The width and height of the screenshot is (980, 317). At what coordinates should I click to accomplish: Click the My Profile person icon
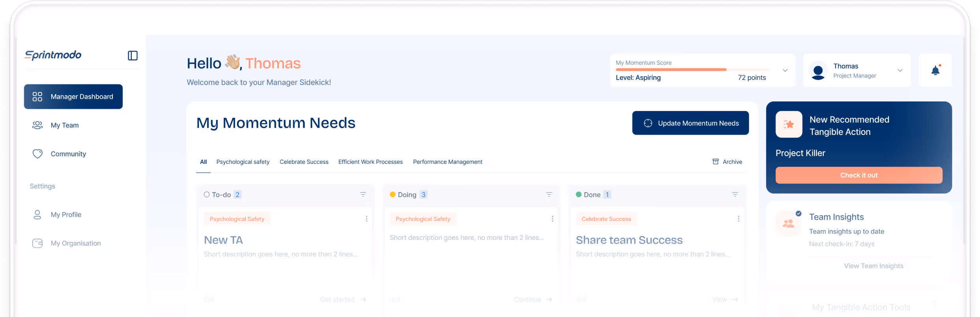(37, 215)
